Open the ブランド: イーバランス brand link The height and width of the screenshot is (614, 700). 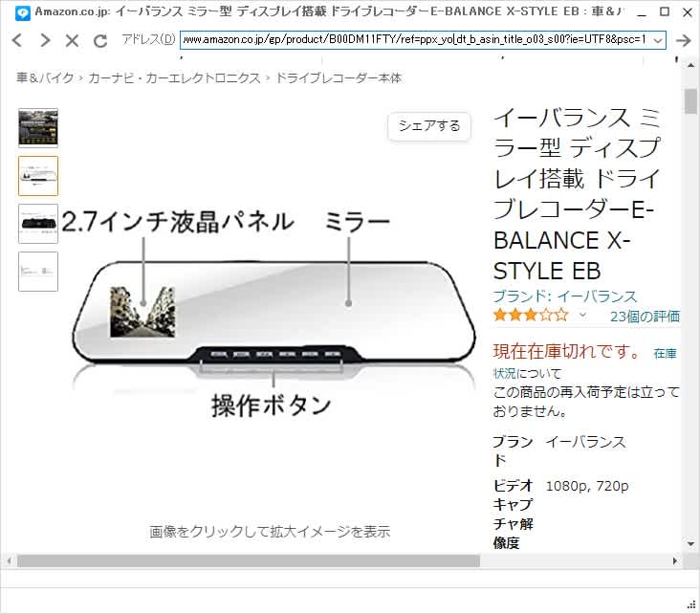tap(565, 296)
